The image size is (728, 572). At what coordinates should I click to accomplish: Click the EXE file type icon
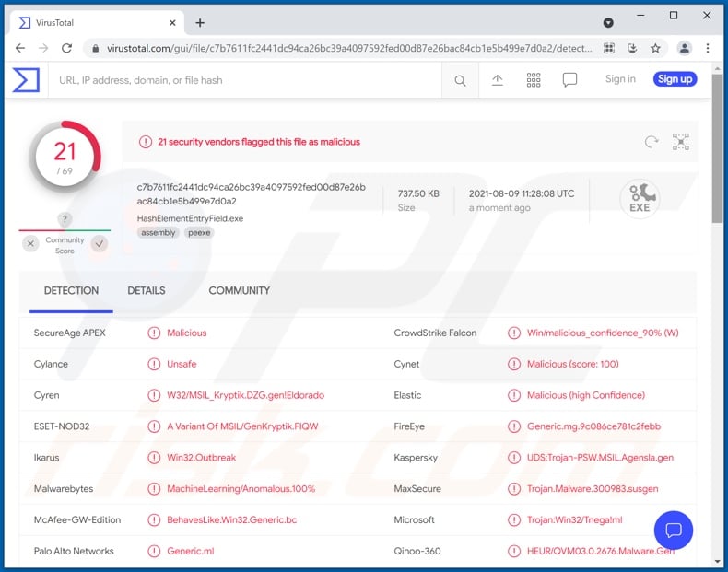click(640, 199)
